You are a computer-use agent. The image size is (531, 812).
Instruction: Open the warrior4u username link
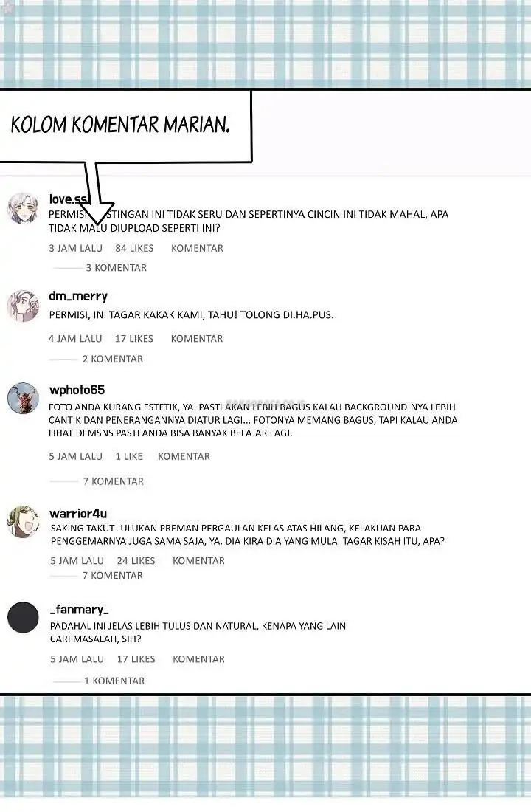pyautogui.click(x=78, y=513)
